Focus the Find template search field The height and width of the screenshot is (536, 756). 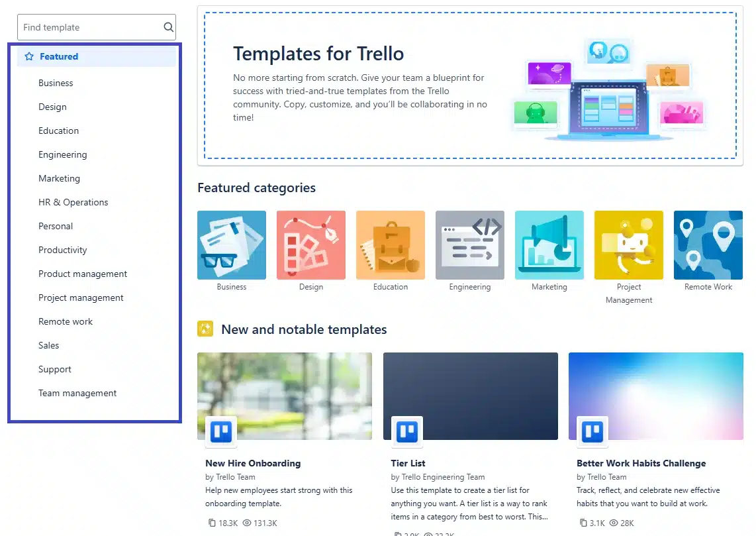[97, 27]
